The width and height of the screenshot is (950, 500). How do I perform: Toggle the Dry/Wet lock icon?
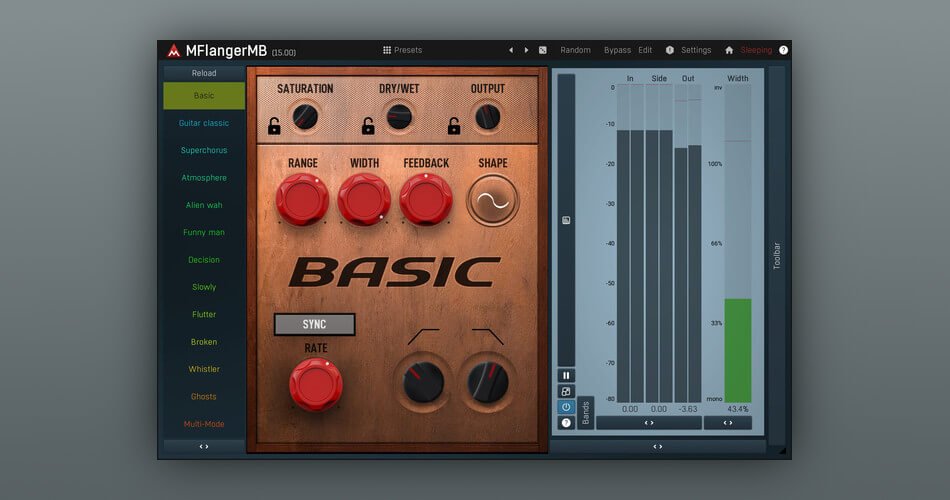pyautogui.click(x=368, y=125)
